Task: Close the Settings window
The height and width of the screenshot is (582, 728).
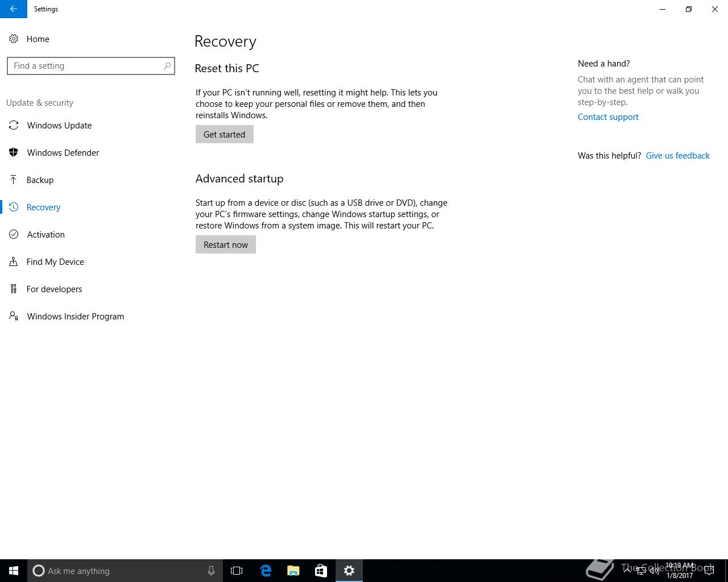Action: tap(715, 9)
